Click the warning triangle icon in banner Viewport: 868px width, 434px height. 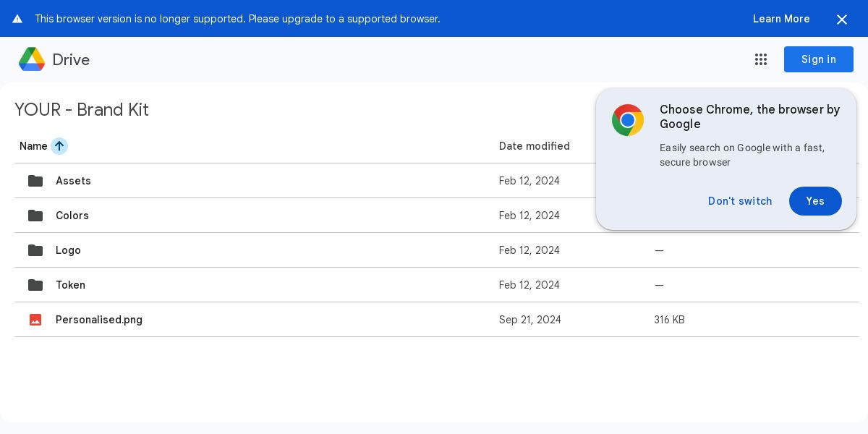pos(17,19)
